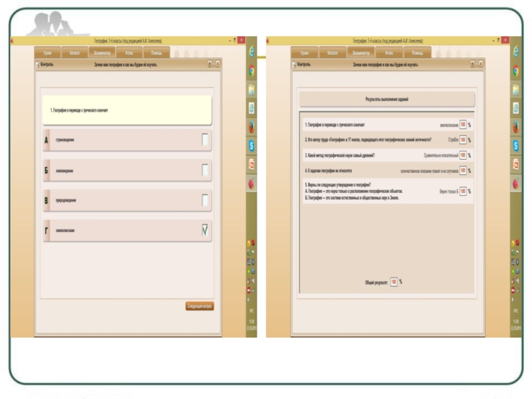Open the Атлас tab in results window
Image resolution: width=532 pixels, height=399 pixels.
[389, 53]
